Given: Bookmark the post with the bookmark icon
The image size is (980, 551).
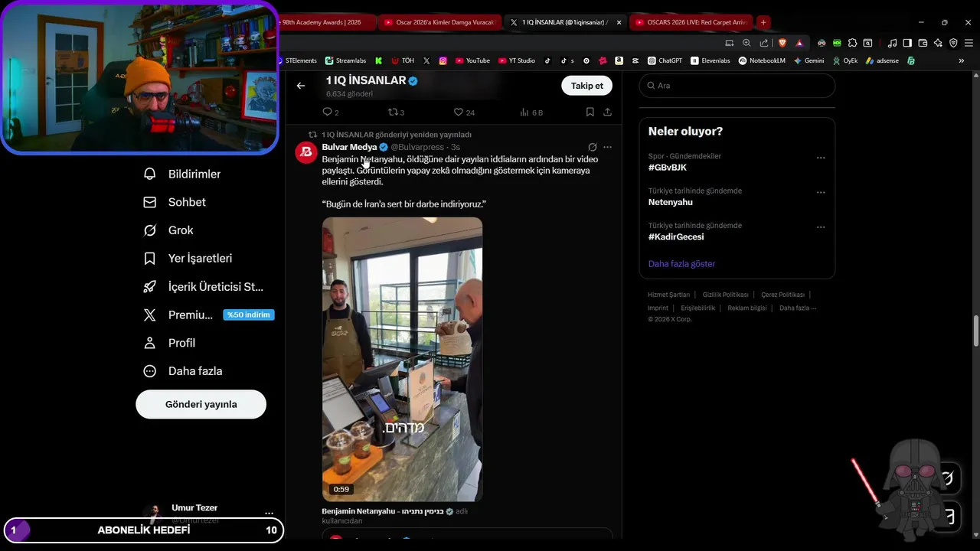Looking at the screenshot, I should coord(590,112).
